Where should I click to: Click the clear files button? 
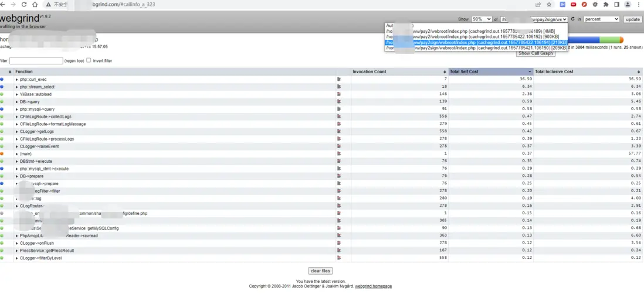pyautogui.click(x=320, y=271)
